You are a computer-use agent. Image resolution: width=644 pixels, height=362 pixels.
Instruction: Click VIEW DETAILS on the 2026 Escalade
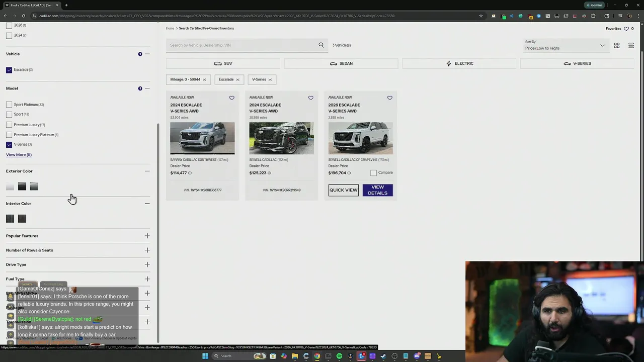pos(377,190)
